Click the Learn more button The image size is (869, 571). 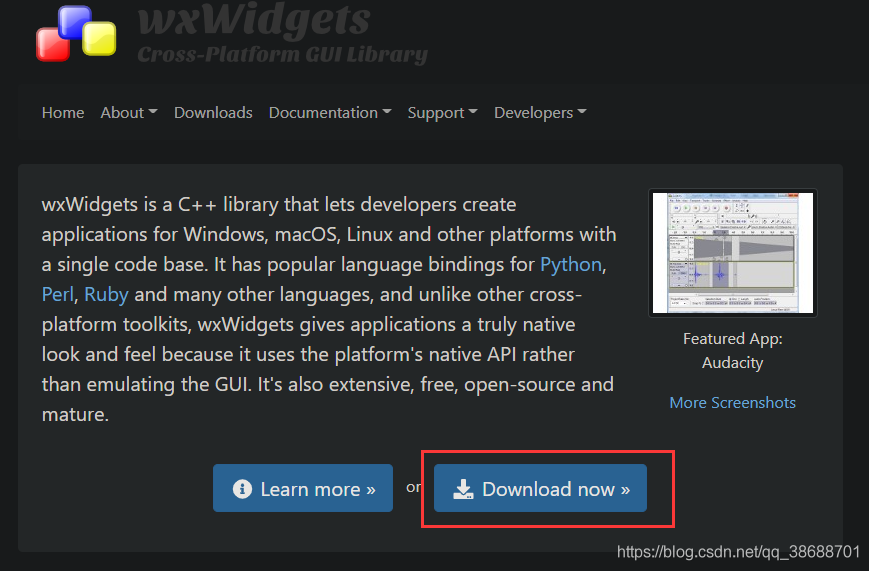click(x=303, y=488)
